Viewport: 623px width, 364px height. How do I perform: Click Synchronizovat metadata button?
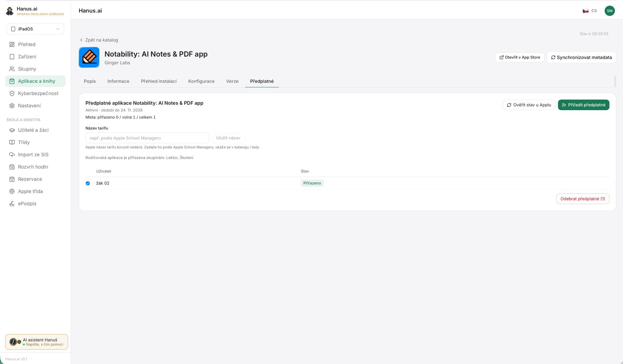(x=582, y=57)
